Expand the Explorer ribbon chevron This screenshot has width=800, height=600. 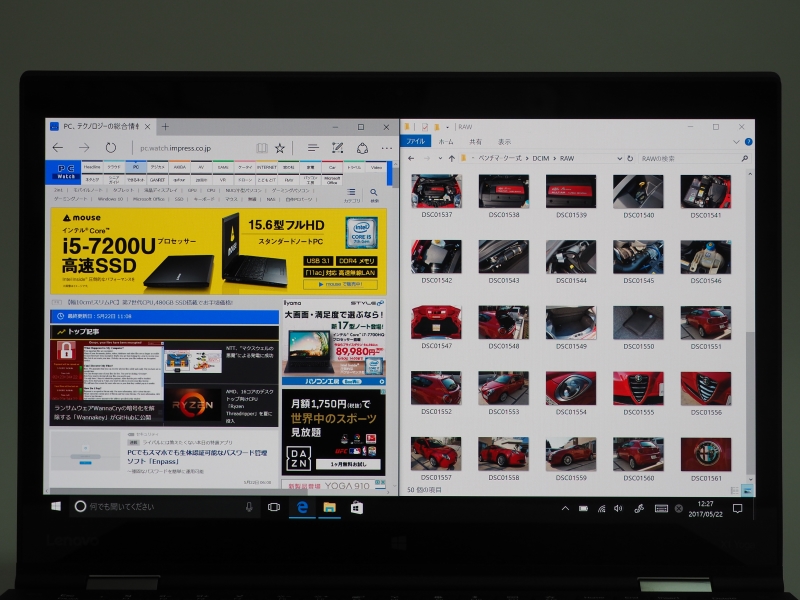(736, 141)
